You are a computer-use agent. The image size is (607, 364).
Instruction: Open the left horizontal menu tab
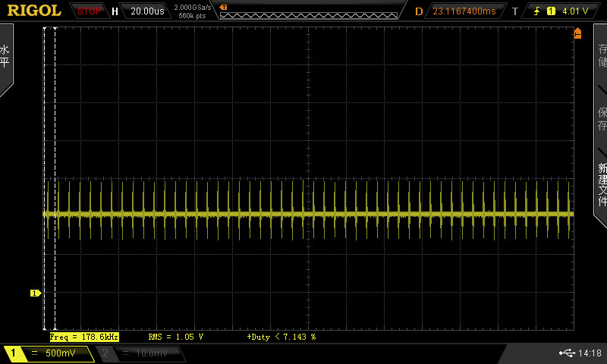coord(6,58)
